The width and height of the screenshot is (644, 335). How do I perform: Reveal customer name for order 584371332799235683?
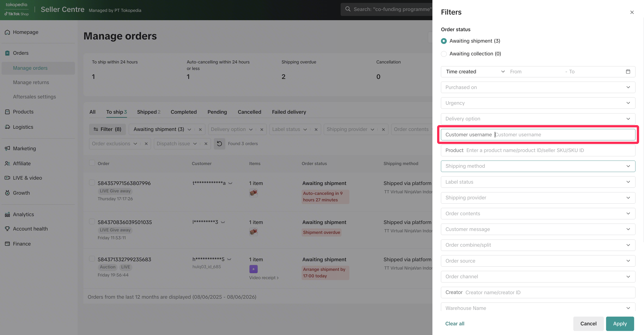229,260
